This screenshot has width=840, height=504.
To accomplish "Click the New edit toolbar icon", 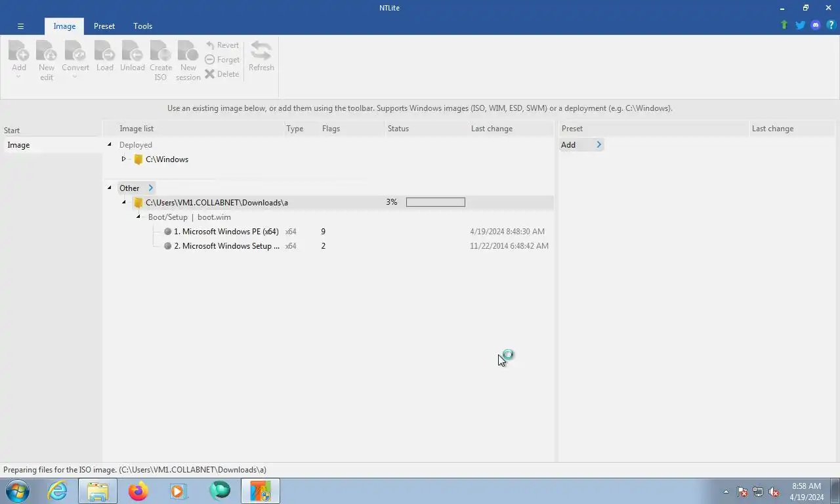I will tap(47, 51).
